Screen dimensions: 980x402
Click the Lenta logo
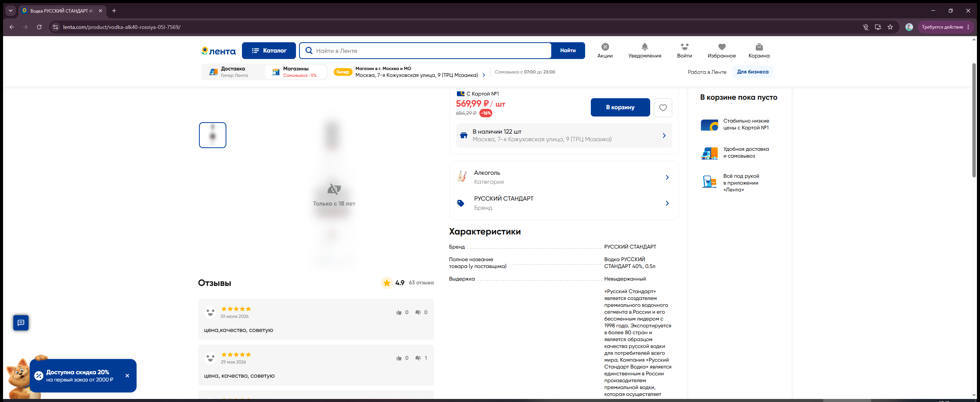coord(218,51)
